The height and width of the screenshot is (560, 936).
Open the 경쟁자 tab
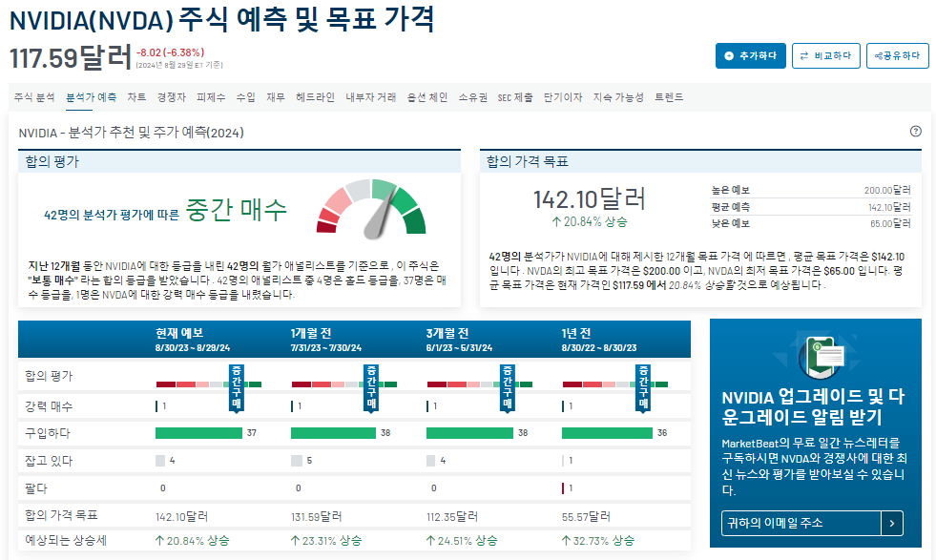tap(169, 96)
